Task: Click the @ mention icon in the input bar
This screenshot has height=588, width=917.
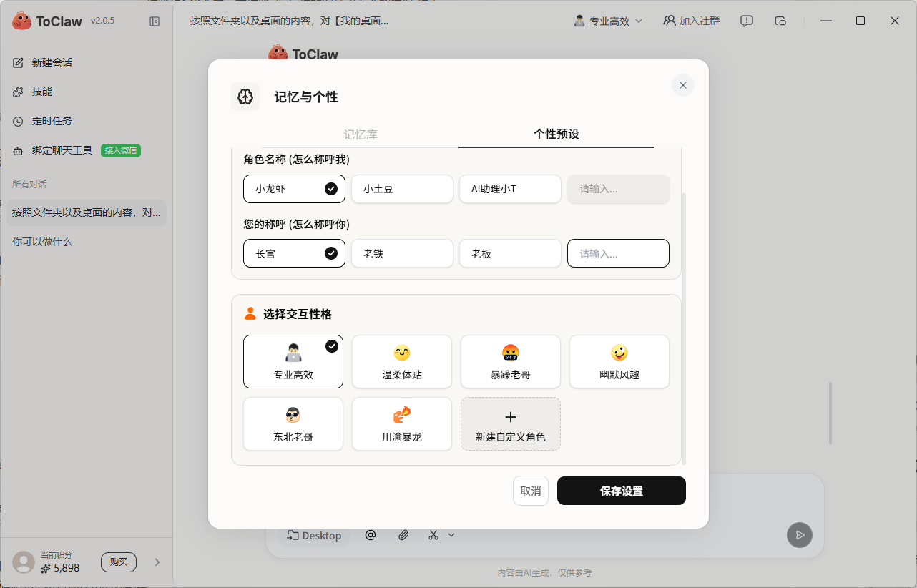Action: [x=371, y=535]
